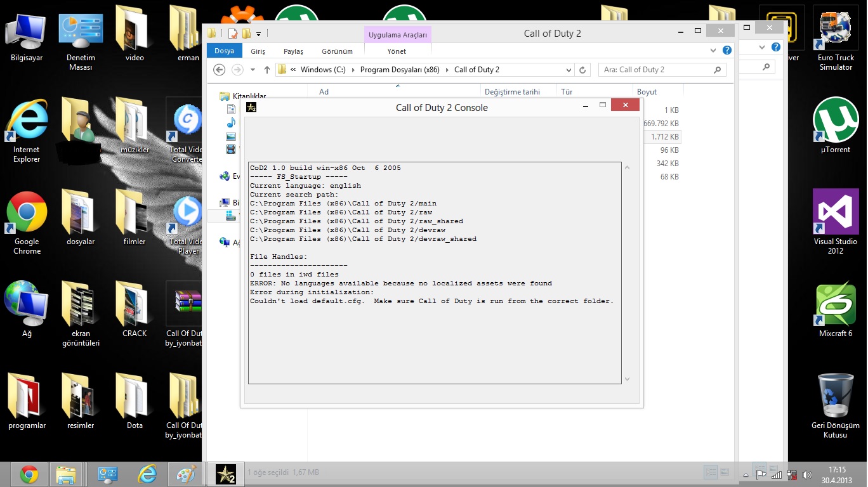This screenshot has width=868, height=487.
Task: Open Paint from the taskbar
Action: (187, 474)
